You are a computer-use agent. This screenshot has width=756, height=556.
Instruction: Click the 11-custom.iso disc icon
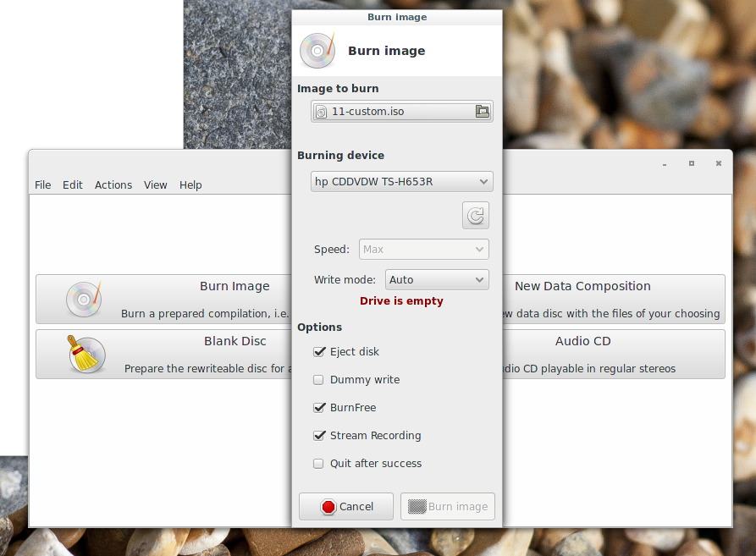click(322, 111)
